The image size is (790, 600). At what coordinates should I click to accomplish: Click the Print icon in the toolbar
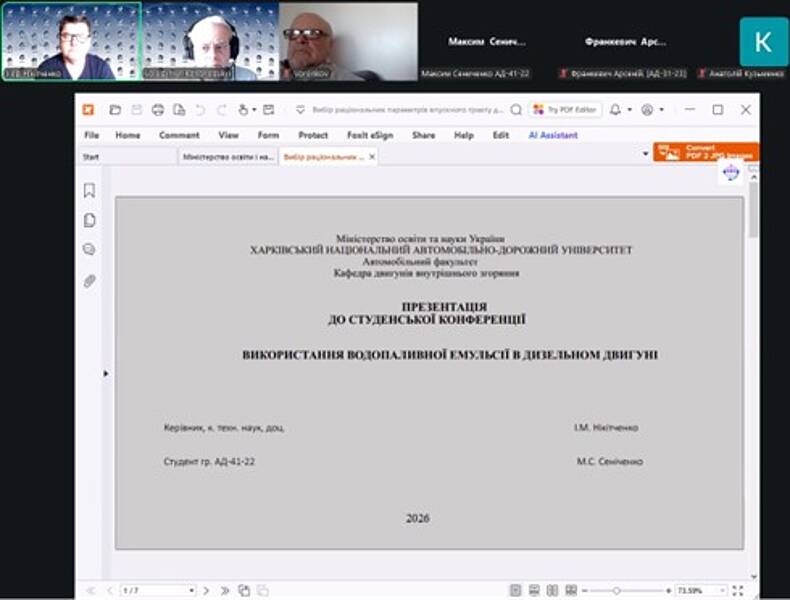157,110
